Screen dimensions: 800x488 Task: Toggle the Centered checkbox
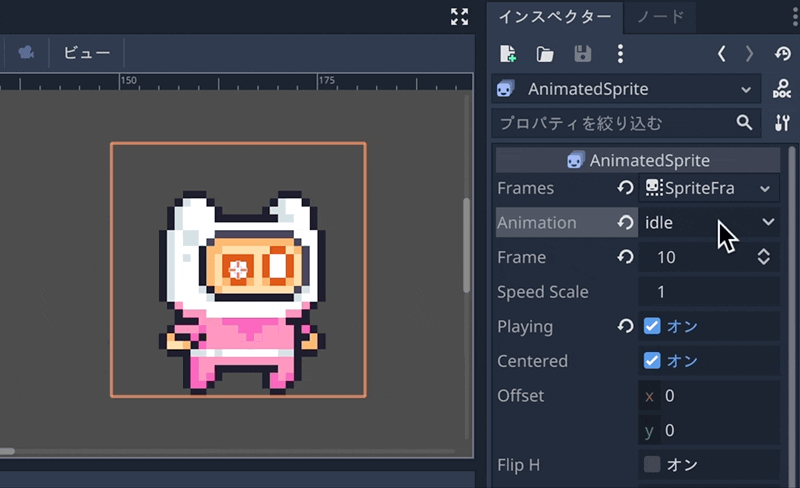click(x=652, y=361)
